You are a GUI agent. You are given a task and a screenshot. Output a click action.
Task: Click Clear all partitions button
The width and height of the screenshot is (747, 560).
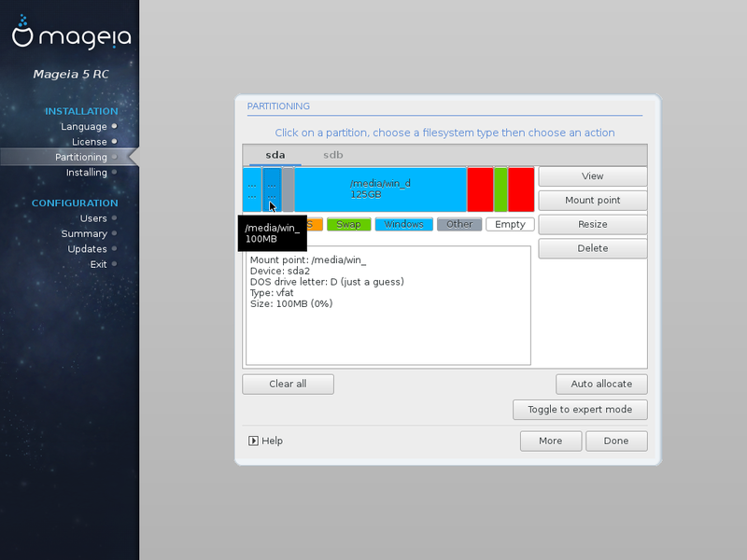pyautogui.click(x=288, y=384)
